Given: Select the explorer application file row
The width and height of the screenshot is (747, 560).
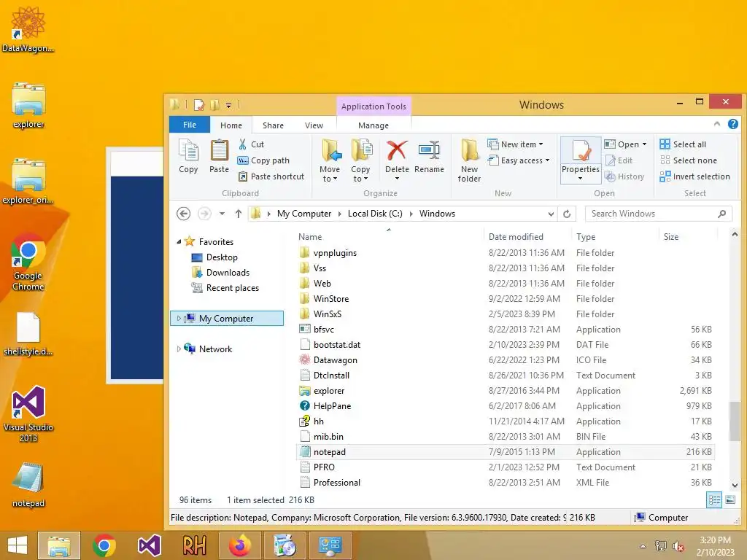Looking at the screenshot, I should coord(505,391).
